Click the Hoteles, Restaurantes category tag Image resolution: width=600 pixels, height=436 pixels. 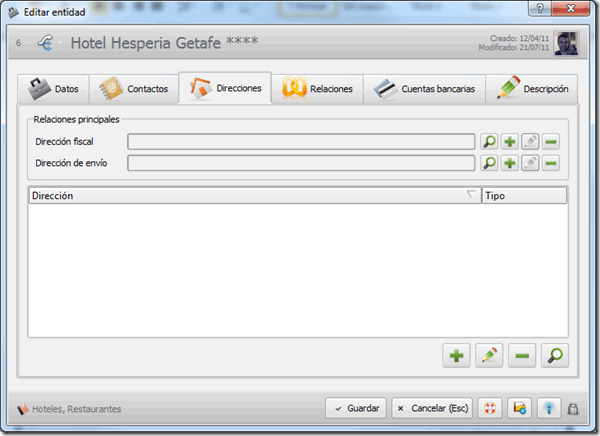click(x=69, y=409)
